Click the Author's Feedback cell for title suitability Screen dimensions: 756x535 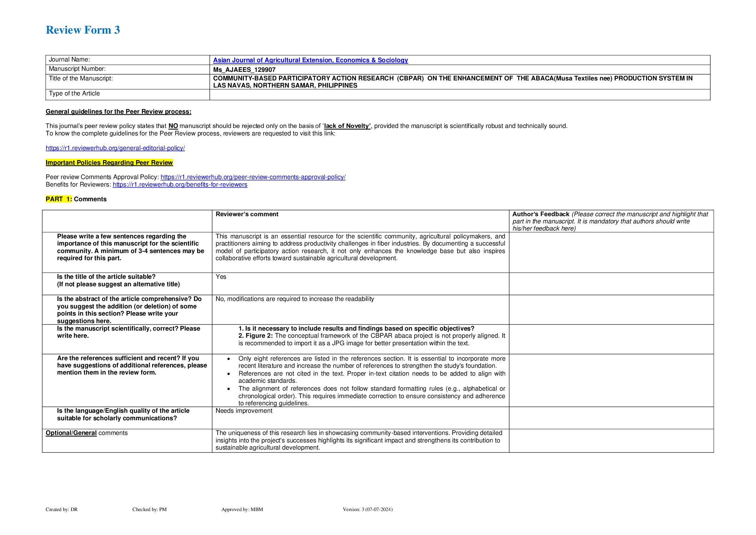pyautogui.click(x=611, y=284)
